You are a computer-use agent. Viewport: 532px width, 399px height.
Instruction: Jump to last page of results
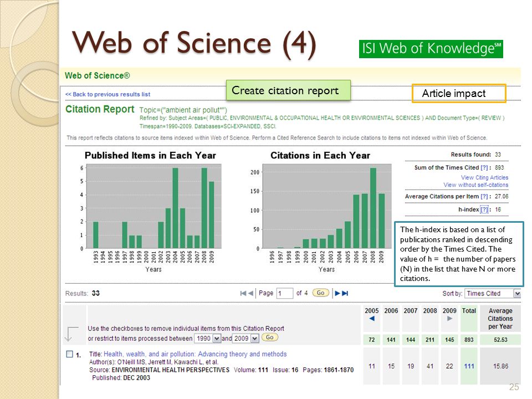345,294
